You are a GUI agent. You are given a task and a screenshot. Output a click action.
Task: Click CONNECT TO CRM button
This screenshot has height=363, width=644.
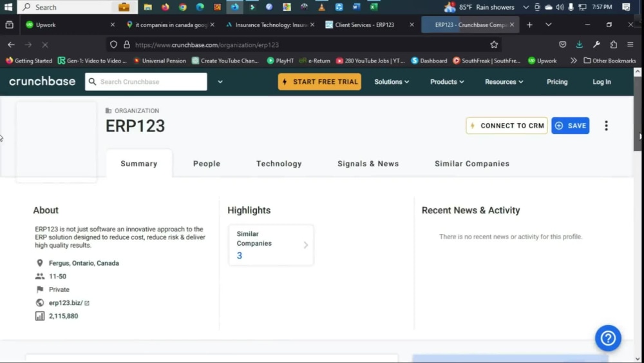tap(507, 126)
